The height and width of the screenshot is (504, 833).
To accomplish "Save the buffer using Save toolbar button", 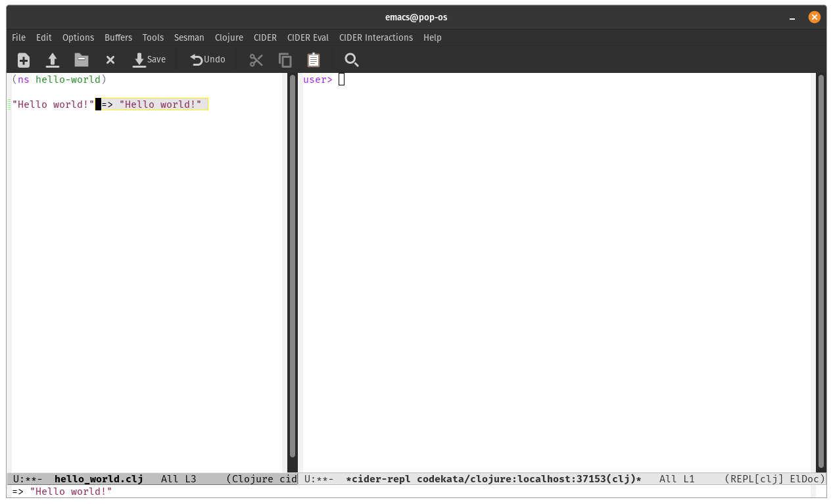I will (x=149, y=60).
